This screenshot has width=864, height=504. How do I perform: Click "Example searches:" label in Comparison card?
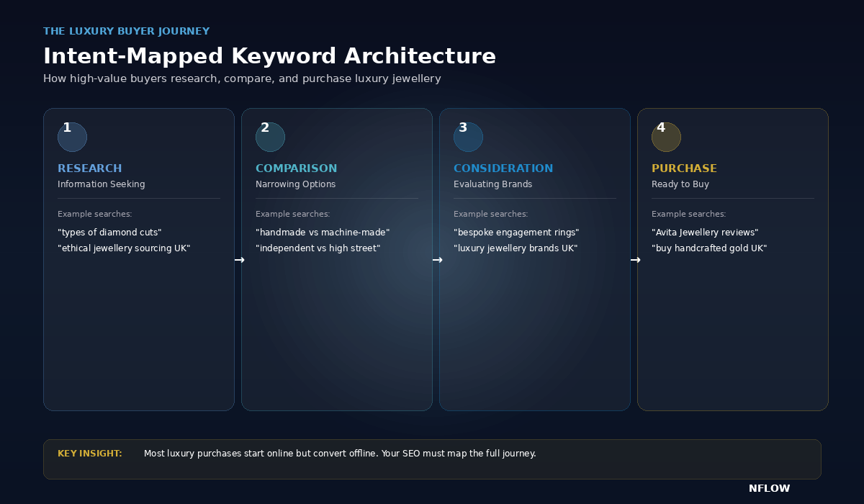coord(293,214)
